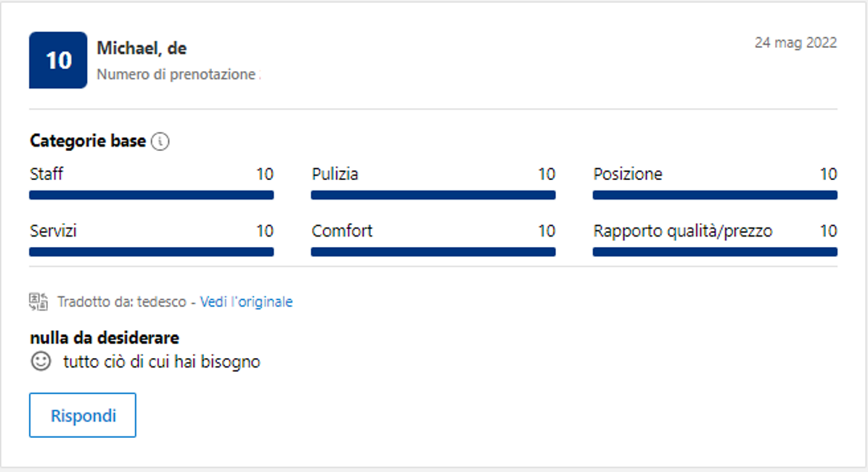Click the comment tutto ciò di cui hai bisogno
868x472 pixels.
pyautogui.click(x=162, y=362)
